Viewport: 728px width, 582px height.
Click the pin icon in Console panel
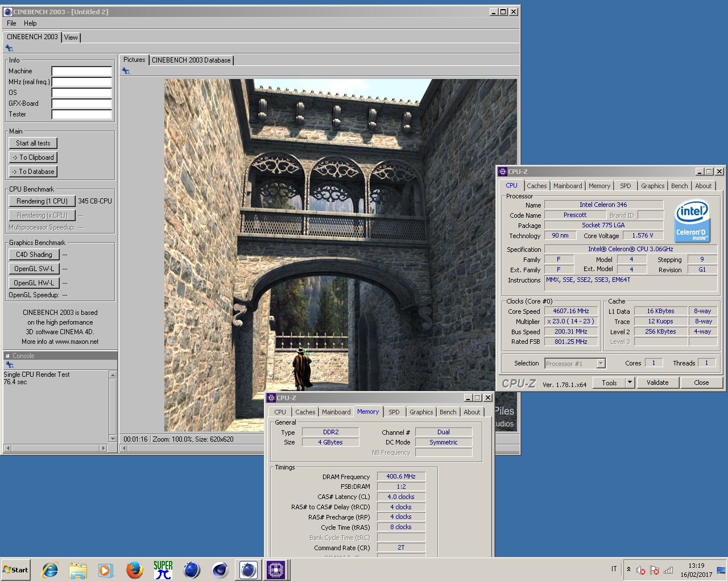coord(9,365)
